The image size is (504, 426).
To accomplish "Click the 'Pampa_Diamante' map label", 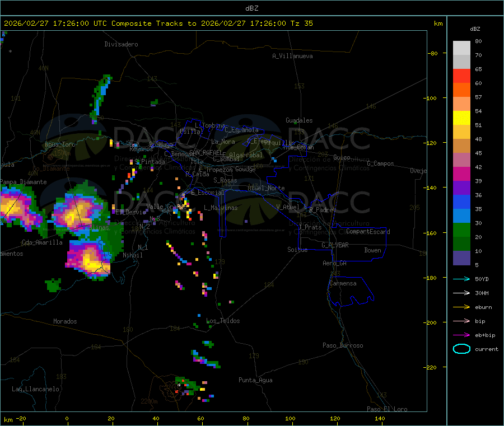I will (24, 182).
